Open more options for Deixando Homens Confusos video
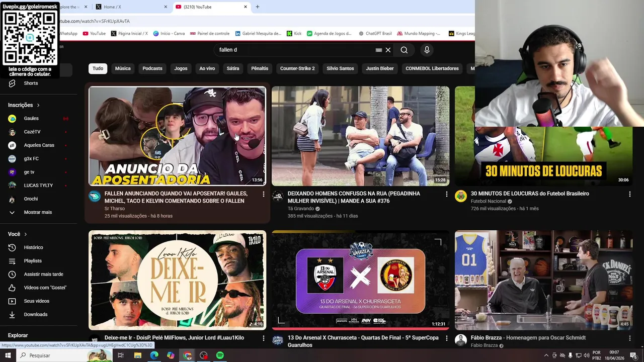This screenshot has width=644, height=362. tap(446, 194)
